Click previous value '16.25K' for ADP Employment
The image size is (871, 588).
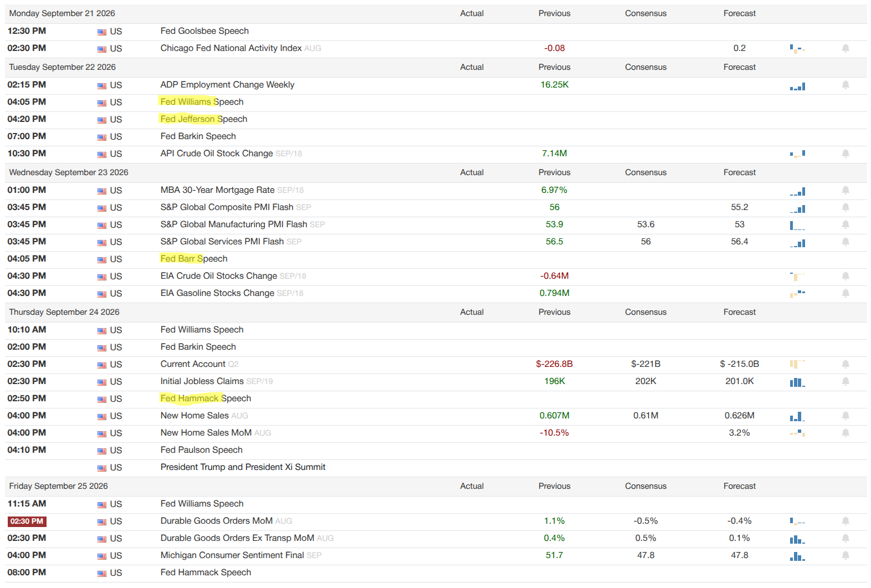click(x=555, y=85)
